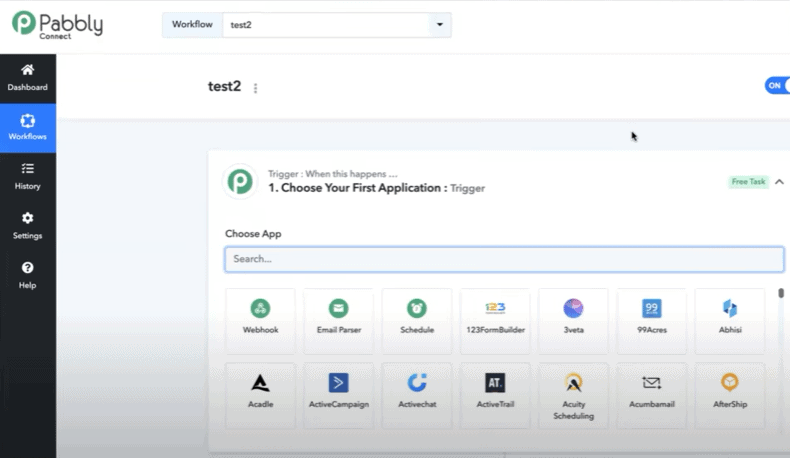Screen dimensions: 790x458
Task: Click the Pabbly trigger step icon
Action: pos(240,181)
